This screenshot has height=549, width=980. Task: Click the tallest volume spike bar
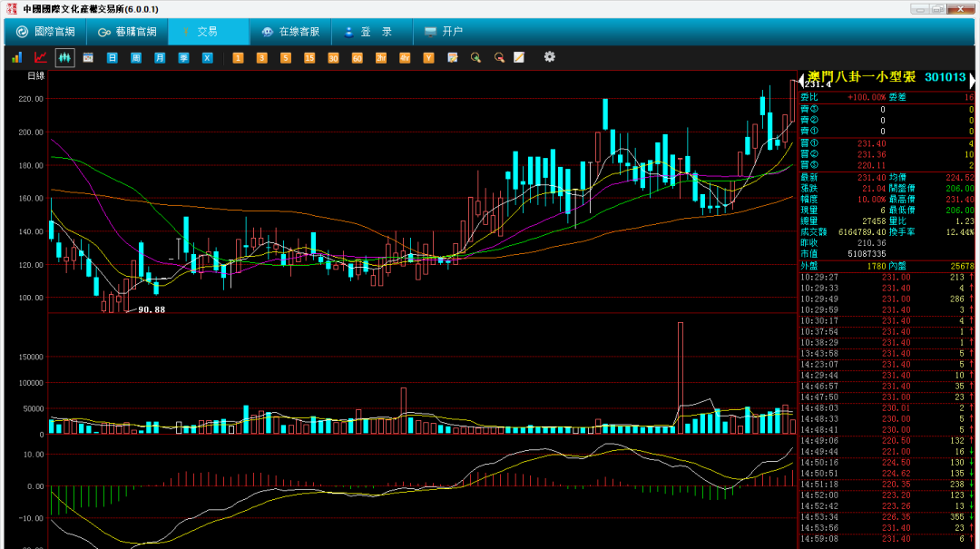(681, 377)
